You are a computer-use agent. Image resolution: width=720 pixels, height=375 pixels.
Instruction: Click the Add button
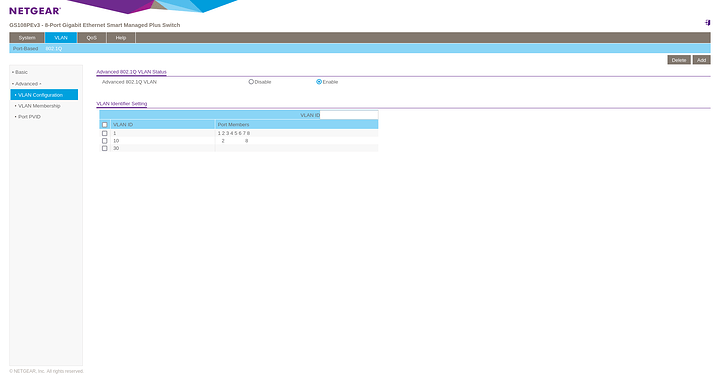(701, 60)
